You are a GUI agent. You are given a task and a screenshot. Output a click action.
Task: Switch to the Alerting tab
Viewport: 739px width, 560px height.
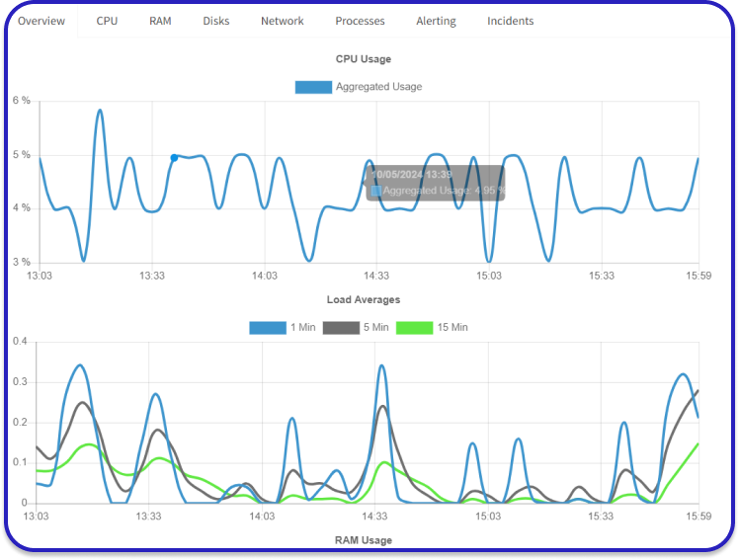(436, 21)
